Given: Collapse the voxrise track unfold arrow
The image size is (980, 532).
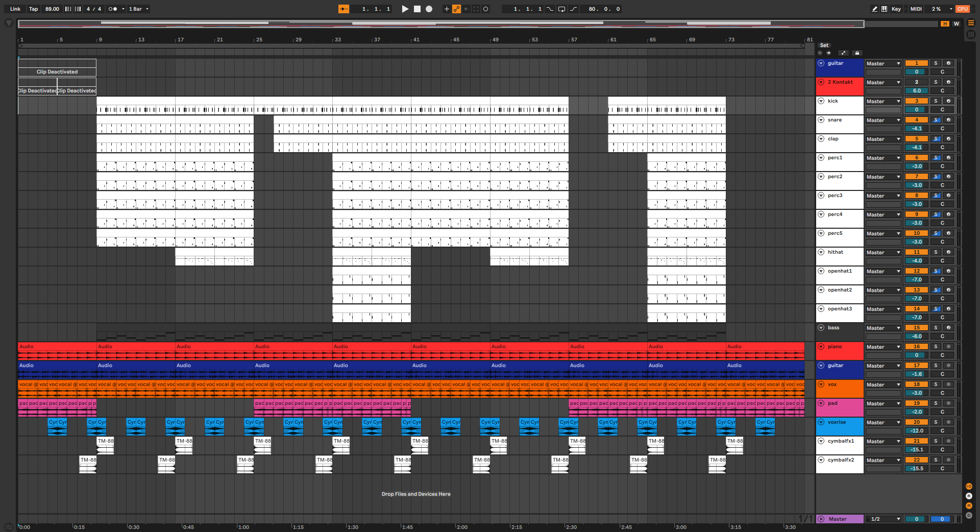Looking at the screenshot, I should tap(821, 422).
